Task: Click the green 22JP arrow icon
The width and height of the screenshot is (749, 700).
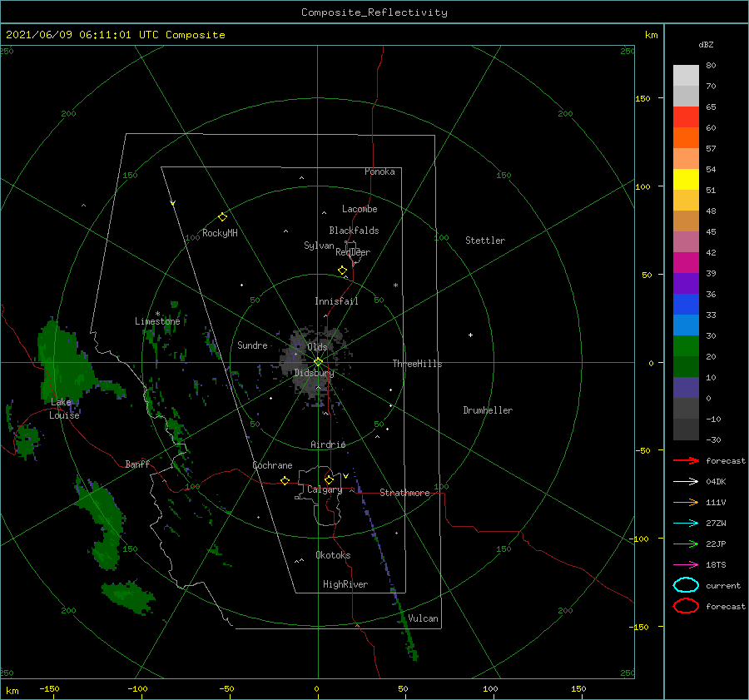Action: click(686, 544)
